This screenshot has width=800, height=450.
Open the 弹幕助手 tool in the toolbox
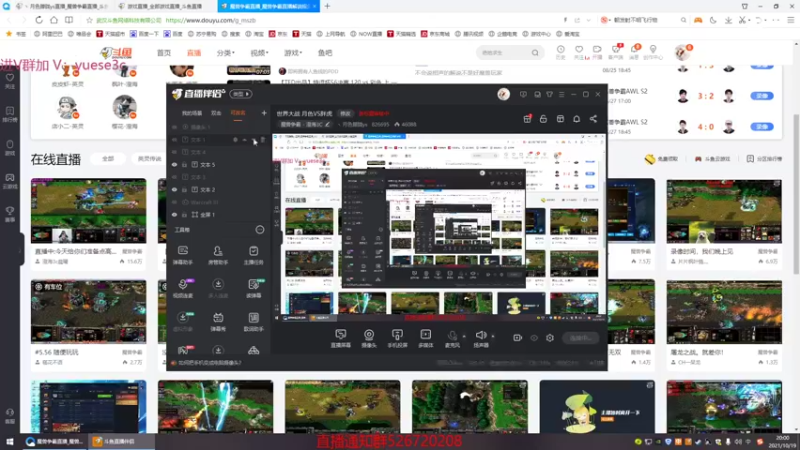pyautogui.click(x=183, y=255)
